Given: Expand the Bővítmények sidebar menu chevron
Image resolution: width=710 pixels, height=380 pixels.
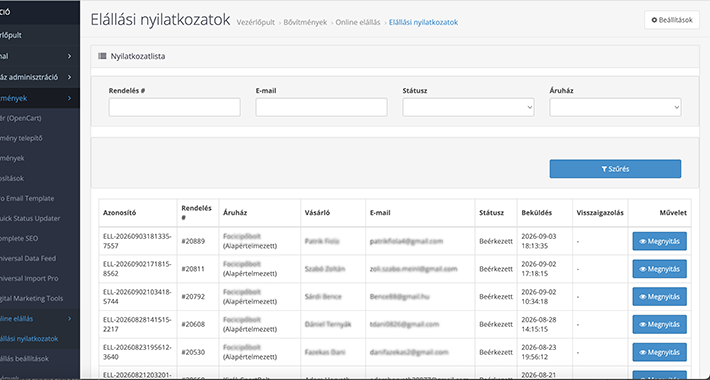Looking at the screenshot, I should pos(69,98).
